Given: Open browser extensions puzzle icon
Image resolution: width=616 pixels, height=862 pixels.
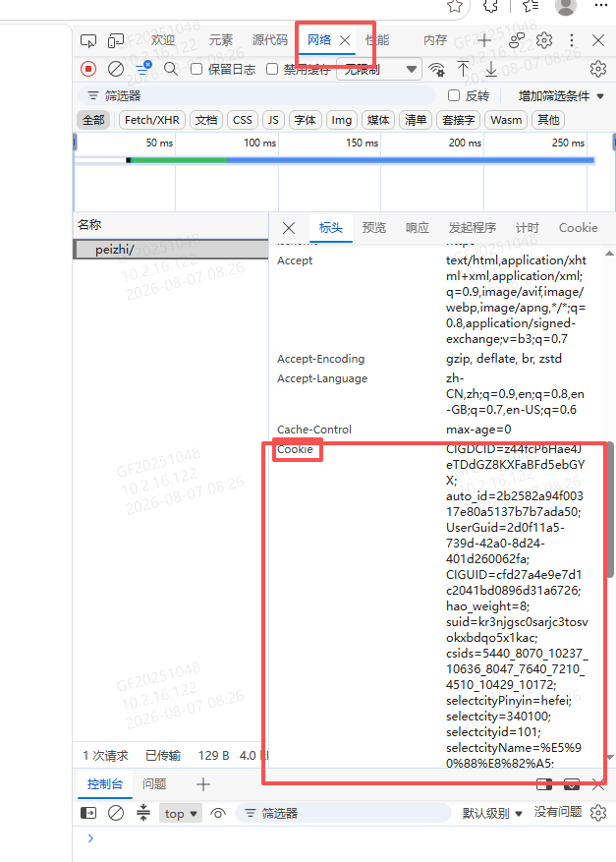Looking at the screenshot, I should 490,6.
